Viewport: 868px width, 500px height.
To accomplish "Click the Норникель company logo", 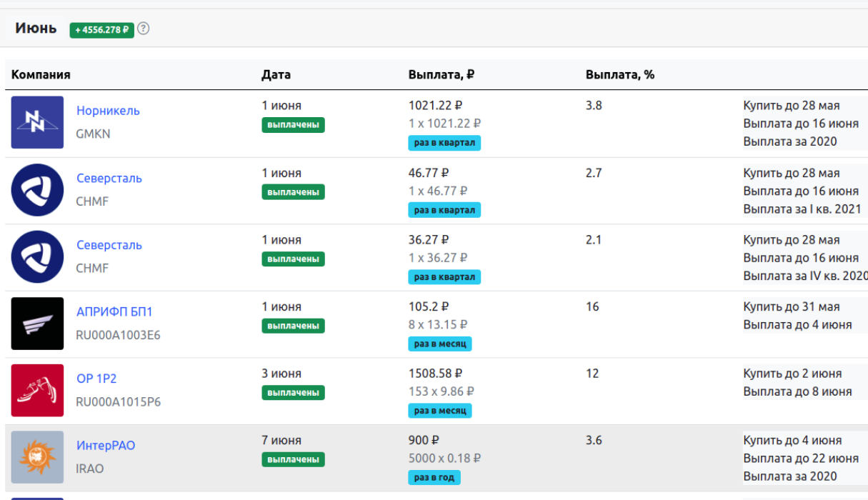I will pos(37,122).
